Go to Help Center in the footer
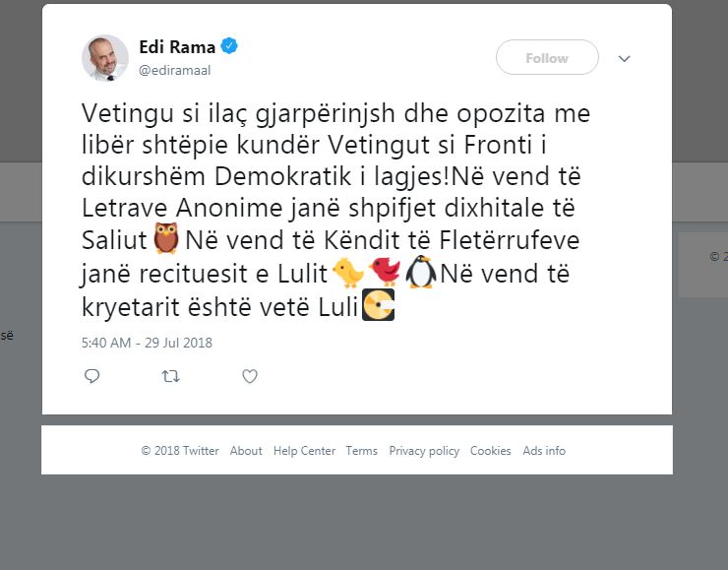Screen dimensions: 728x570 point(304,451)
